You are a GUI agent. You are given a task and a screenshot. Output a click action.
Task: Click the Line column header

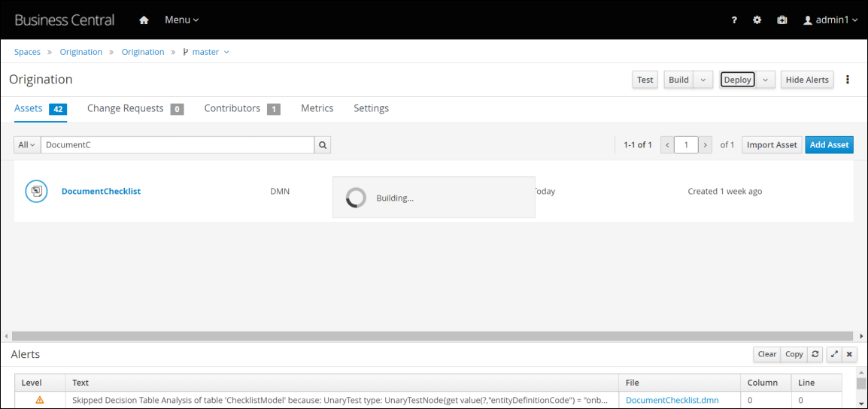coord(817,383)
